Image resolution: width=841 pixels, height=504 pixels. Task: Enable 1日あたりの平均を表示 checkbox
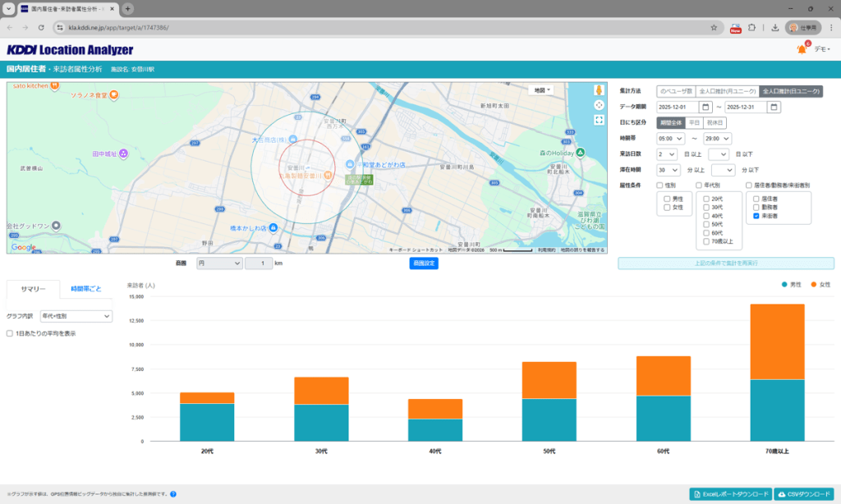[x=10, y=333]
